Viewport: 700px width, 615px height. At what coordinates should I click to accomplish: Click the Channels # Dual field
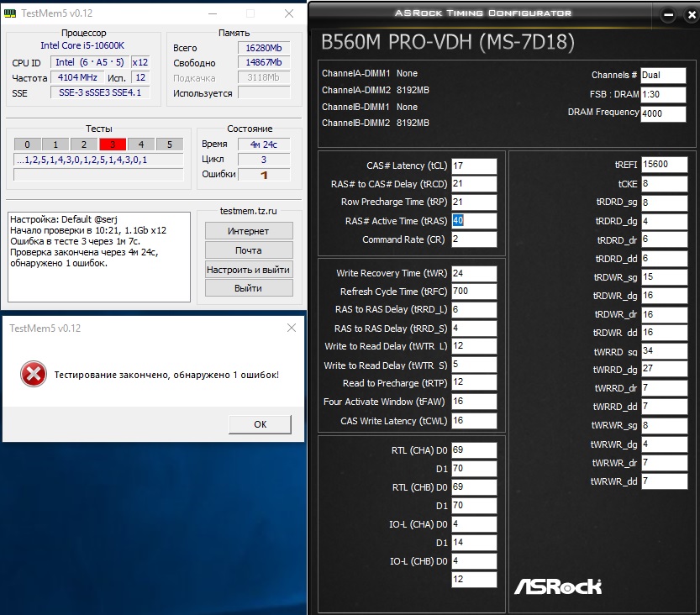tap(663, 76)
